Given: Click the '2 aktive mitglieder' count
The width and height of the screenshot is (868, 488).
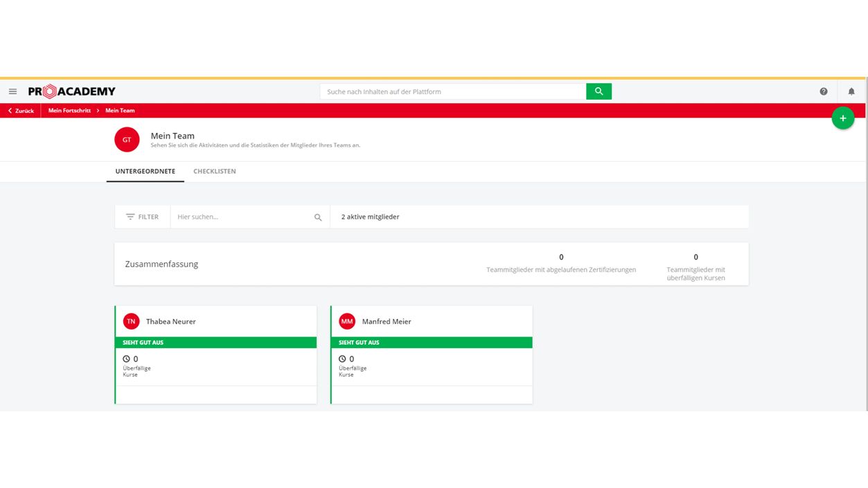Looking at the screenshot, I should click(370, 217).
